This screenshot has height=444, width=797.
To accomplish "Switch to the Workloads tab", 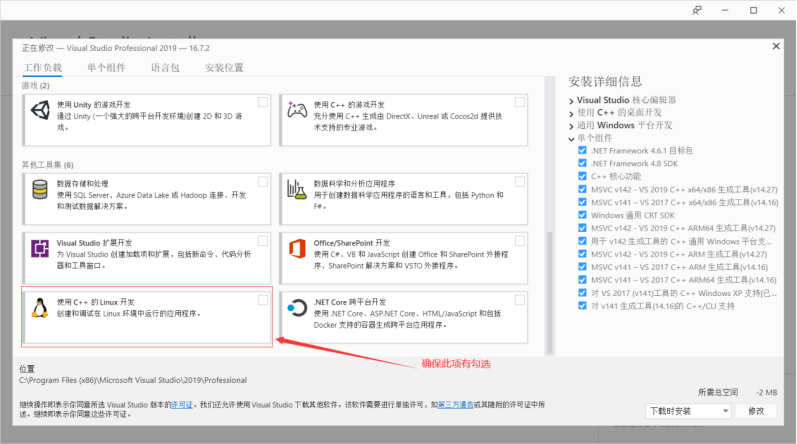I will point(43,68).
